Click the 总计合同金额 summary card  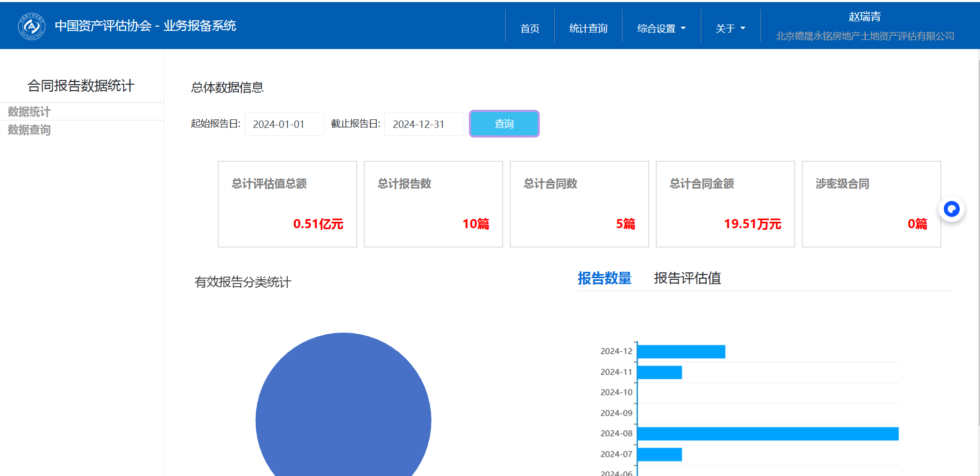(725, 204)
